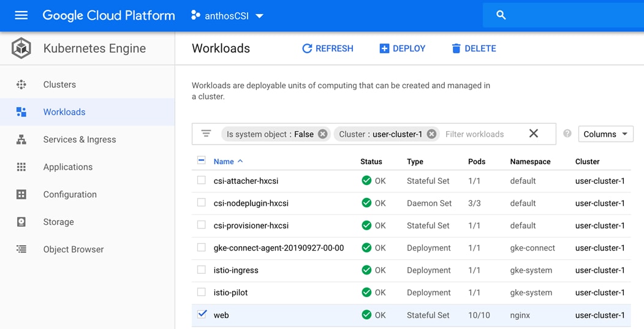Click the REFRESH button
Screen dimensions: 644x329
click(328, 48)
